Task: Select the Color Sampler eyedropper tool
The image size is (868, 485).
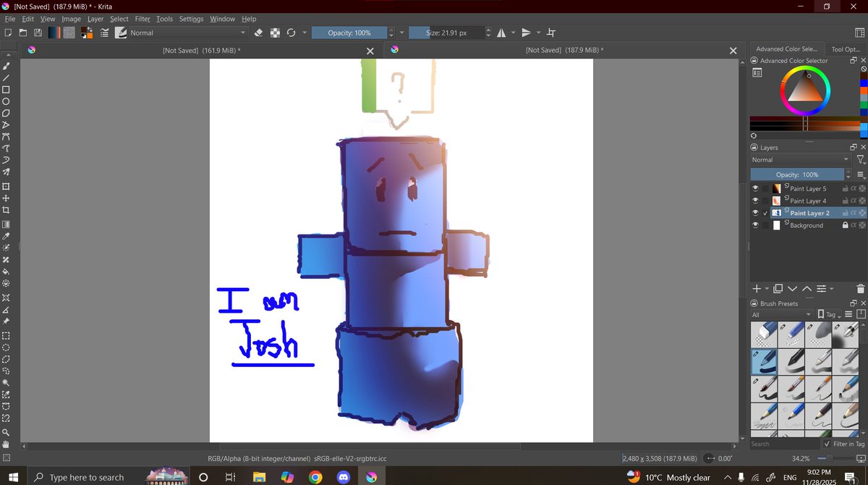Action: pyautogui.click(x=6, y=236)
